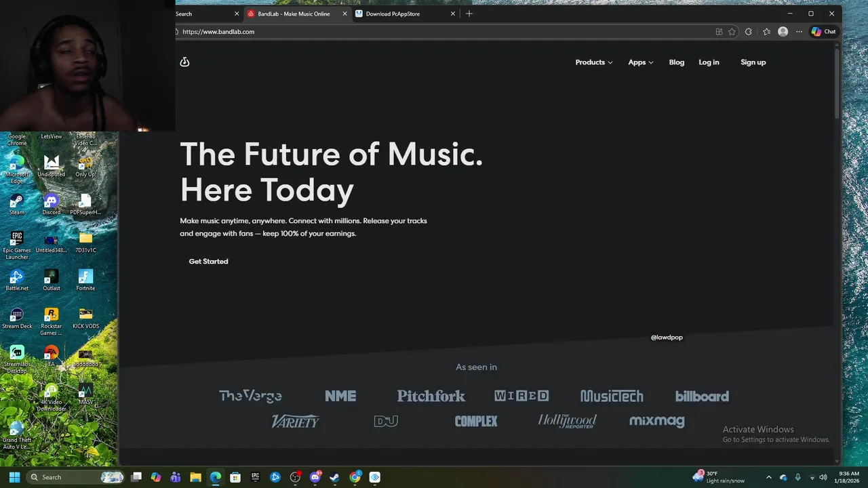The height and width of the screenshot is (488, 868).
Task: Select the Stream Deck desktop icon
Action: pos(17,318)
